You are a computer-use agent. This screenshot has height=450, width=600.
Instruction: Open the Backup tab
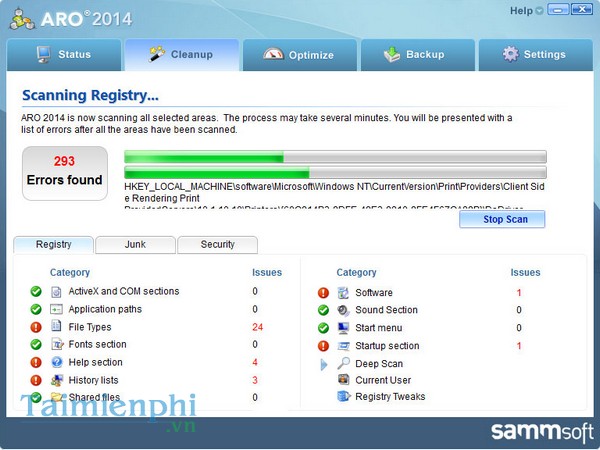click(416, 55)
